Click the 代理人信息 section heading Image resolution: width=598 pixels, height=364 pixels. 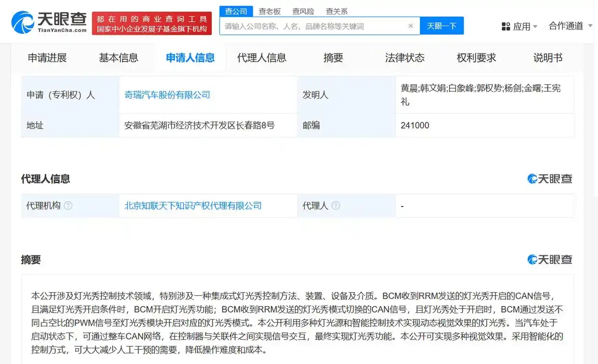tap(45, 179)
